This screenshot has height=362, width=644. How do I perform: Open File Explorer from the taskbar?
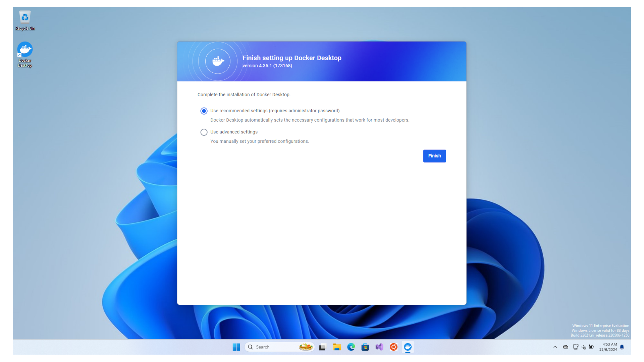337,347
